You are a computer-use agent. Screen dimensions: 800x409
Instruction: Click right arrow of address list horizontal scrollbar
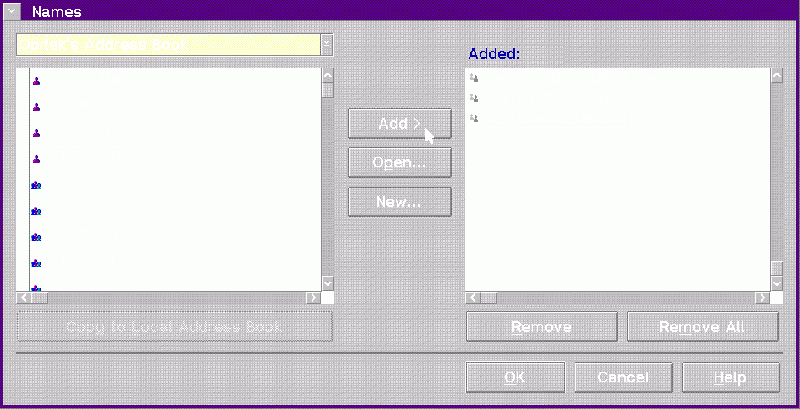point(313,297)
